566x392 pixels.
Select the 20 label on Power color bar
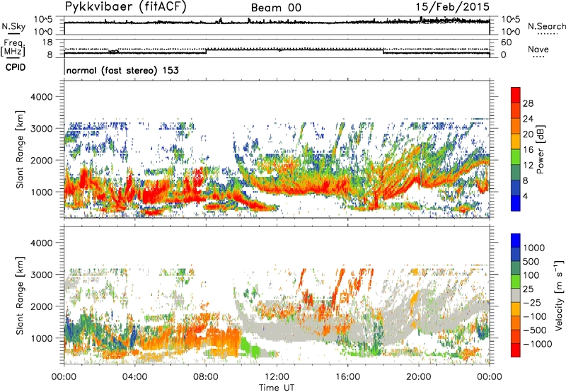528,134
